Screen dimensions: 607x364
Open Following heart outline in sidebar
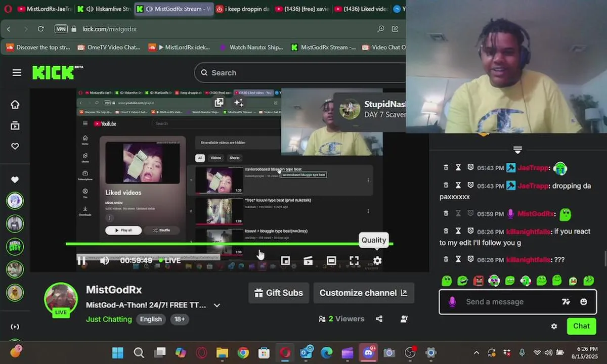pos(15,146)
